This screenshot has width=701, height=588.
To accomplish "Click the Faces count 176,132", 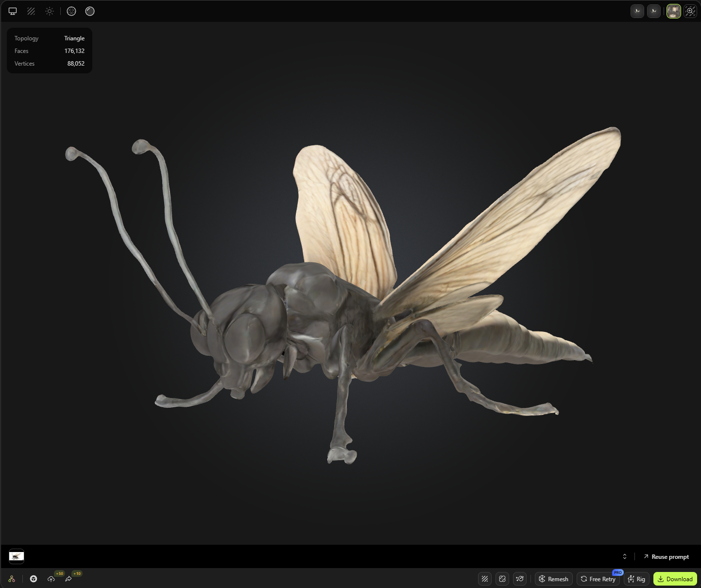I will pos(74,51).
